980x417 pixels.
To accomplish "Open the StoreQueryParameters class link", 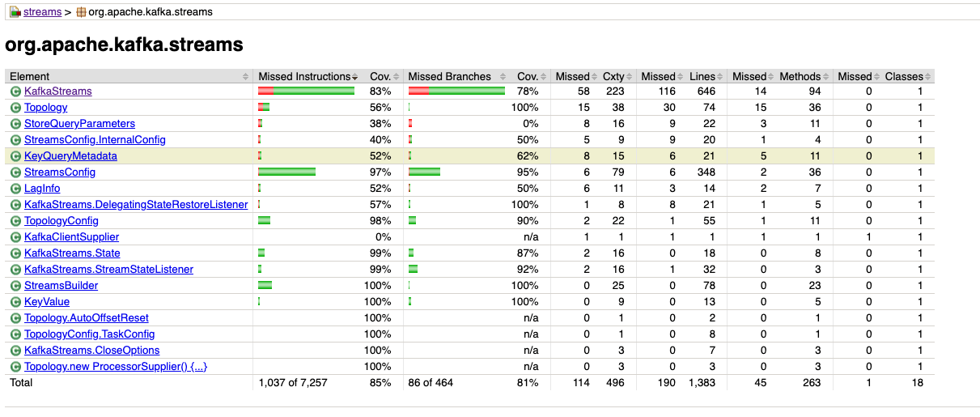I will [79, 124].
